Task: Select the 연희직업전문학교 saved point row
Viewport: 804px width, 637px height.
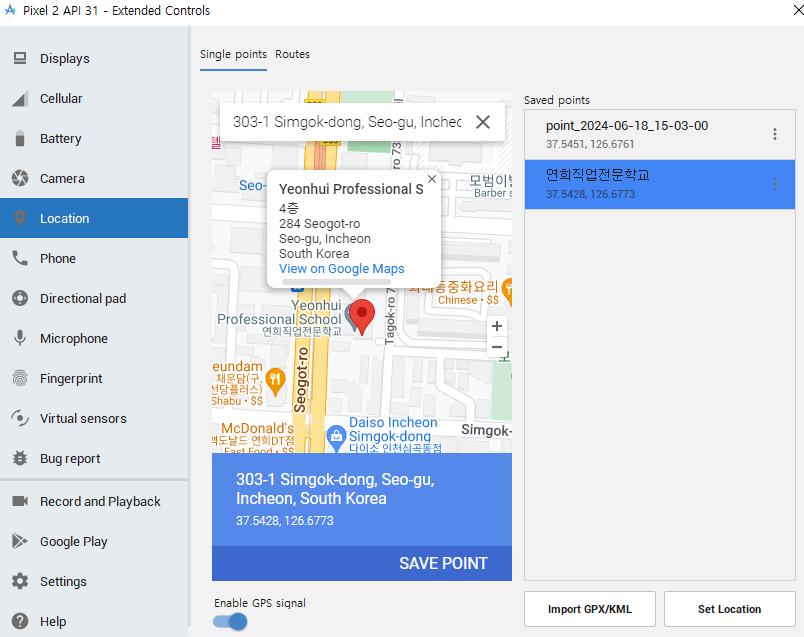Action: pyautogui.click(x=659, y=184)
